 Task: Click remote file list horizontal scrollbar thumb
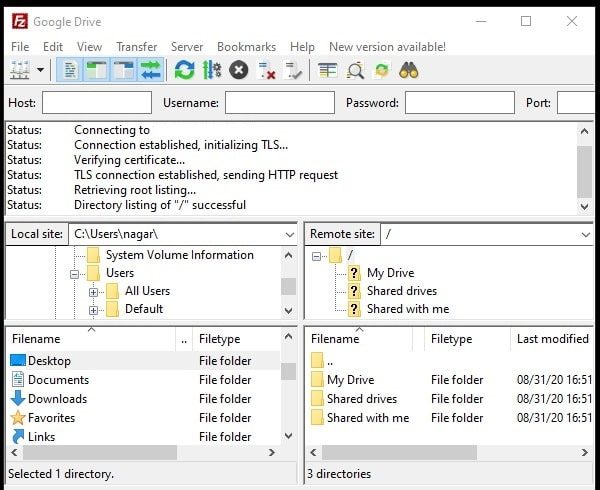coord(399,453)
